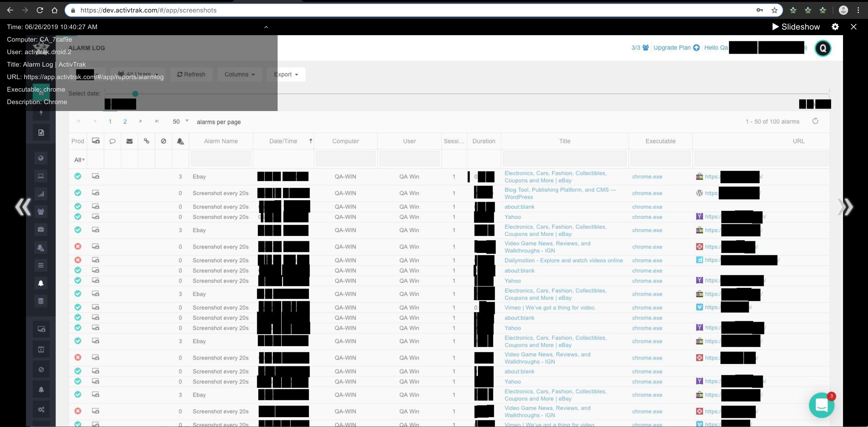Go to the next page arrow in pager
The width and height of the screenshot is (868, 427).
click(141, 121)
